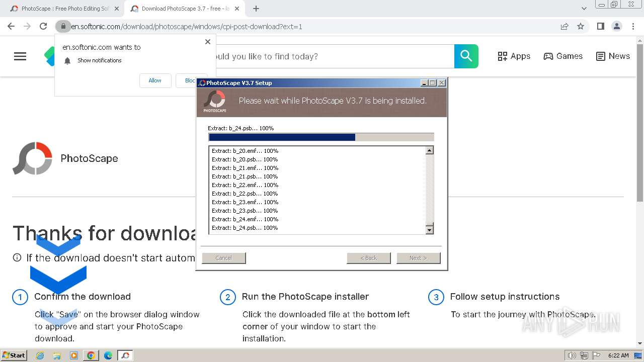Open Microsoft Edge from taskbar
This screenshot has height=362, width=644.
[108, 355]
